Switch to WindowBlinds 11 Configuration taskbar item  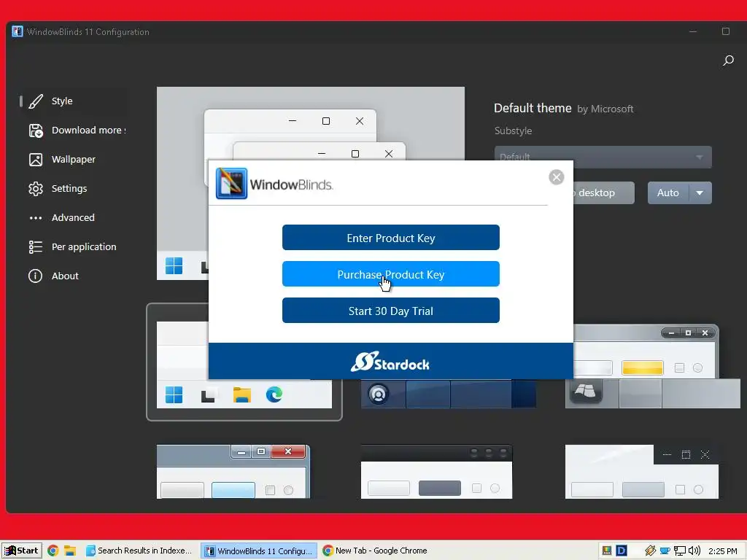(x=259, y=551)
